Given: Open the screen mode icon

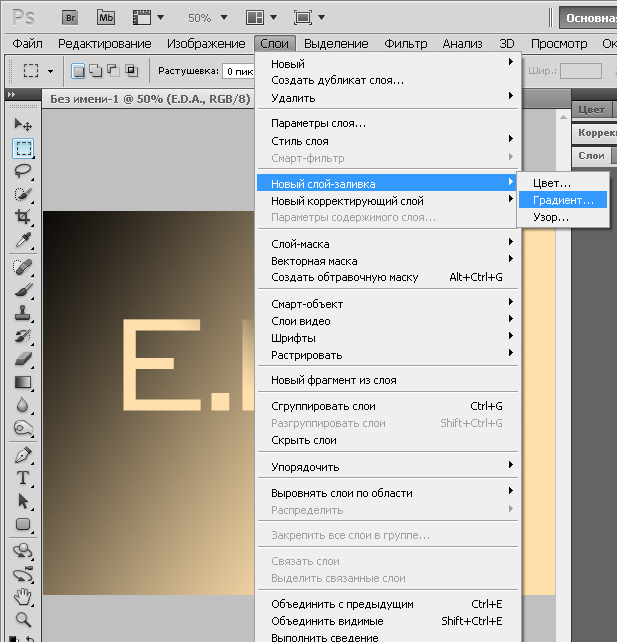Looking at the screenshot, I should coord(303,18).
